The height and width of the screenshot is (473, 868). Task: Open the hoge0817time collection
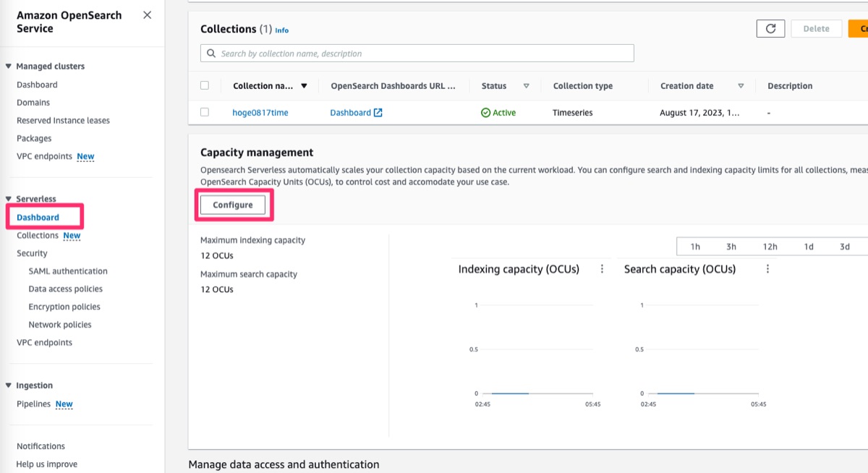(260, 112)
